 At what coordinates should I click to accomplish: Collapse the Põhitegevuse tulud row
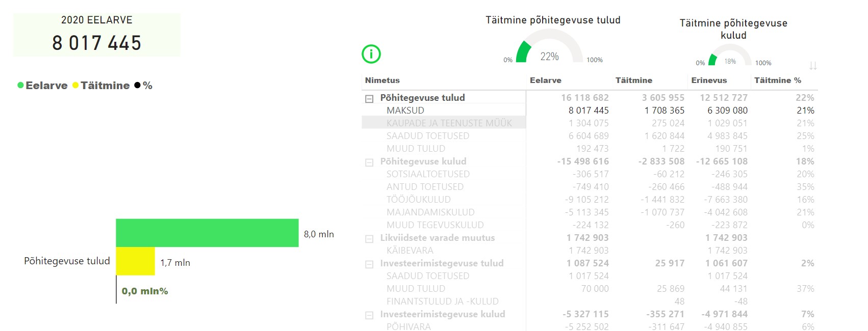369,99
